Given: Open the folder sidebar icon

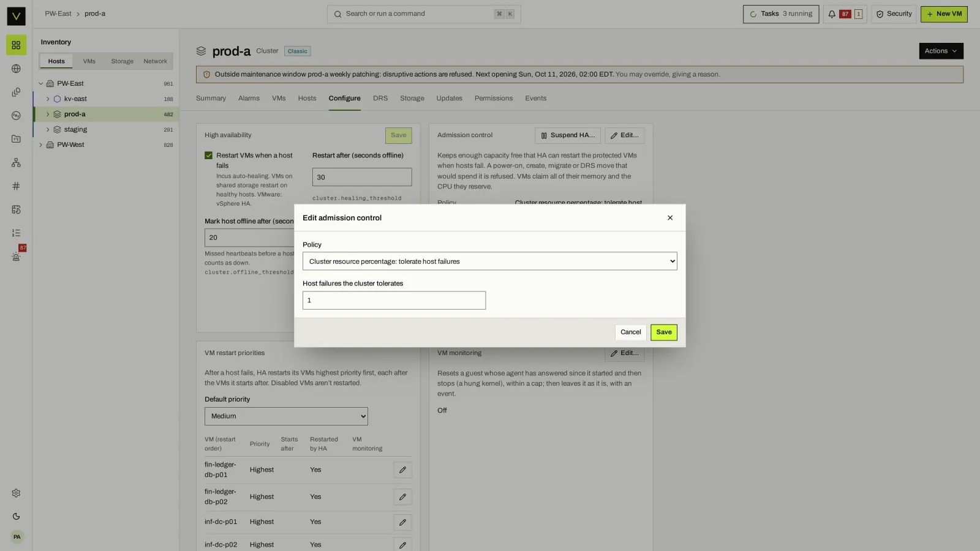Looking at the screenshot, I should click(16, 139).
